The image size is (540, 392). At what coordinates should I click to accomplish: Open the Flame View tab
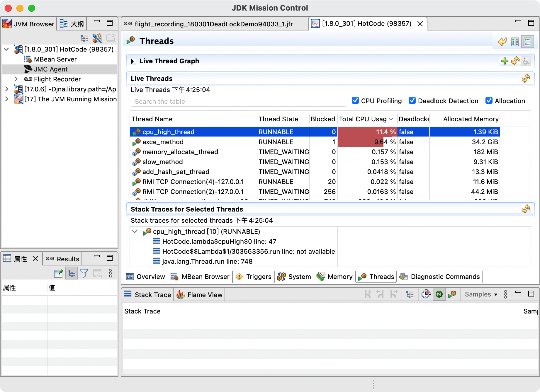[x=200, y=295]
